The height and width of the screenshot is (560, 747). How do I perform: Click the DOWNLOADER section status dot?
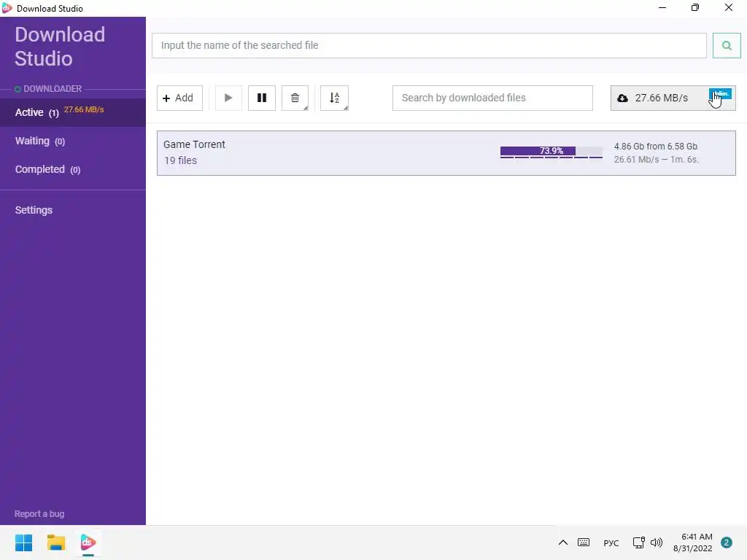pyautogui.click(x=18, y=89)
